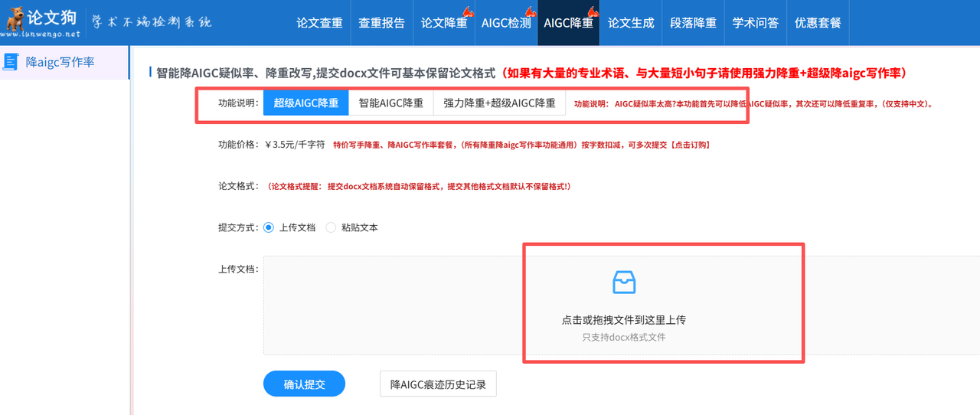Click the 降aigc写作率 sidebar document icon
Screen dimensions: 980x415
[x=10, y=62]
